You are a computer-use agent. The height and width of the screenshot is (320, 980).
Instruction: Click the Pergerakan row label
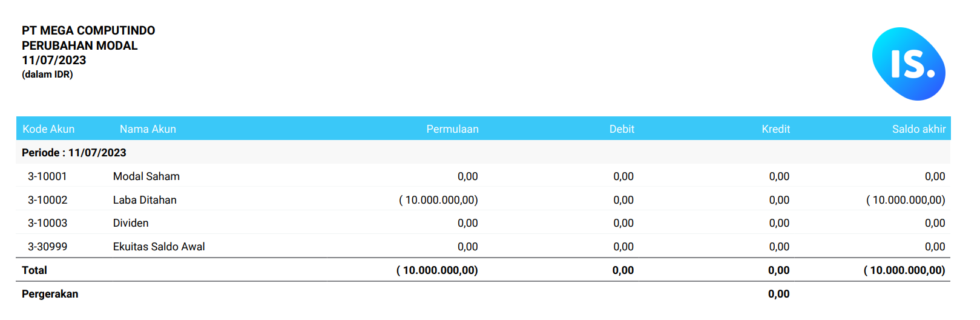click(x=50, y=294)
